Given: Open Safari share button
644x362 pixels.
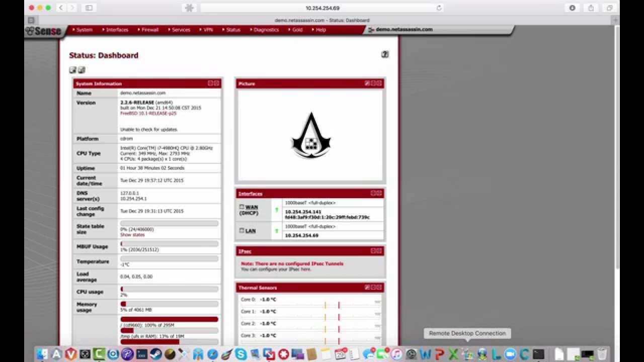Looking at the screenshot, I should coord(591,8).
